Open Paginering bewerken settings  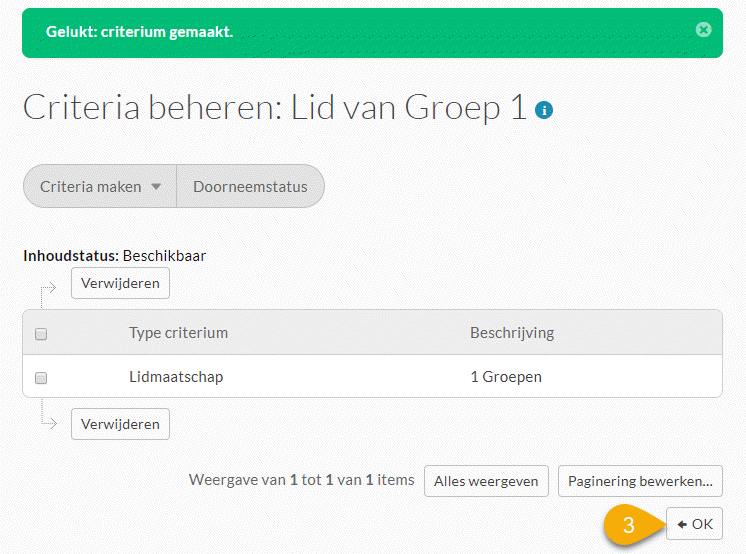click(x=640, y=481)
